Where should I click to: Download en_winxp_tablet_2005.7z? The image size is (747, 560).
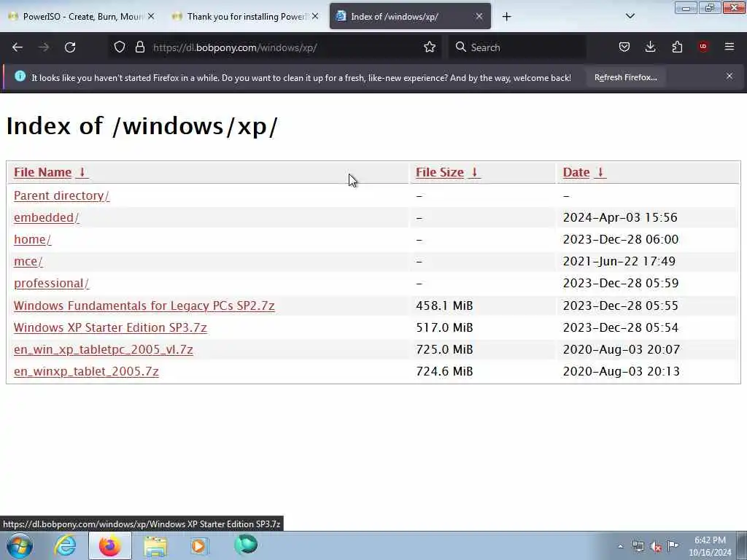pyautogui.click(x=86, y=371)
